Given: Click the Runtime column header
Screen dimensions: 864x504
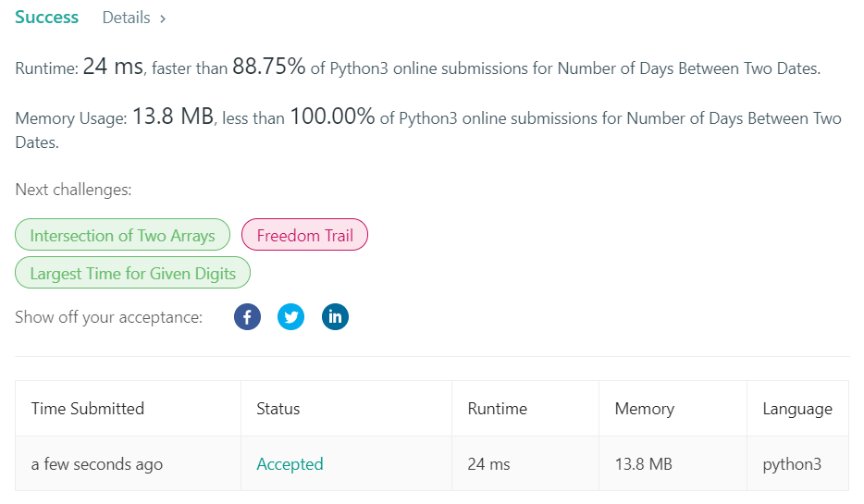Looking at the screenshot, I should (498, 409).
